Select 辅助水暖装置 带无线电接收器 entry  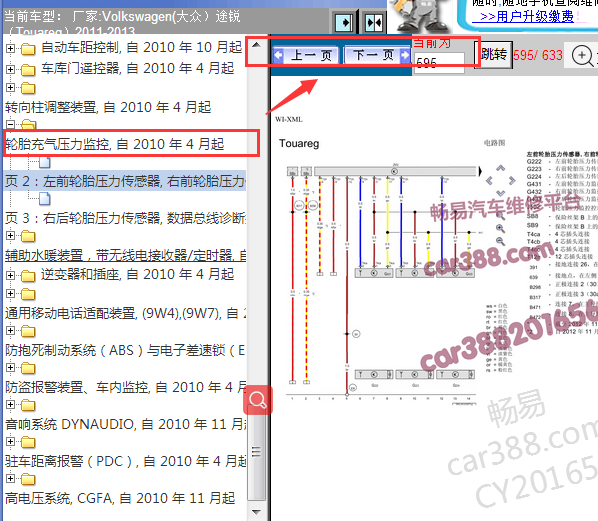point(125,255)
